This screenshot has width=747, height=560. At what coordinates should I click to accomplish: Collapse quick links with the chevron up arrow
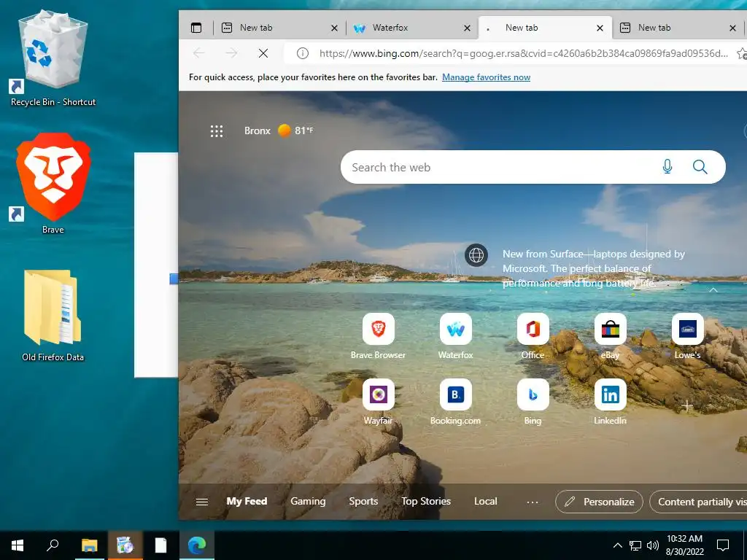pos(713,290)
